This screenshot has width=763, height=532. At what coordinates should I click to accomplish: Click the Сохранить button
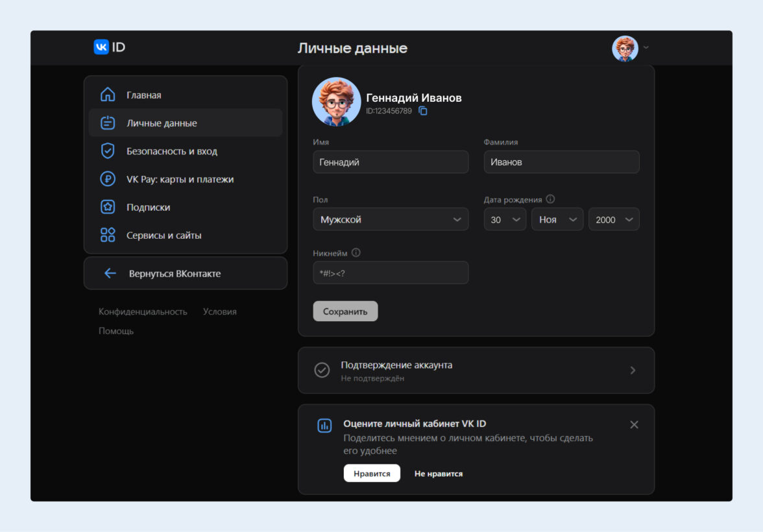[x=345, y=311]
